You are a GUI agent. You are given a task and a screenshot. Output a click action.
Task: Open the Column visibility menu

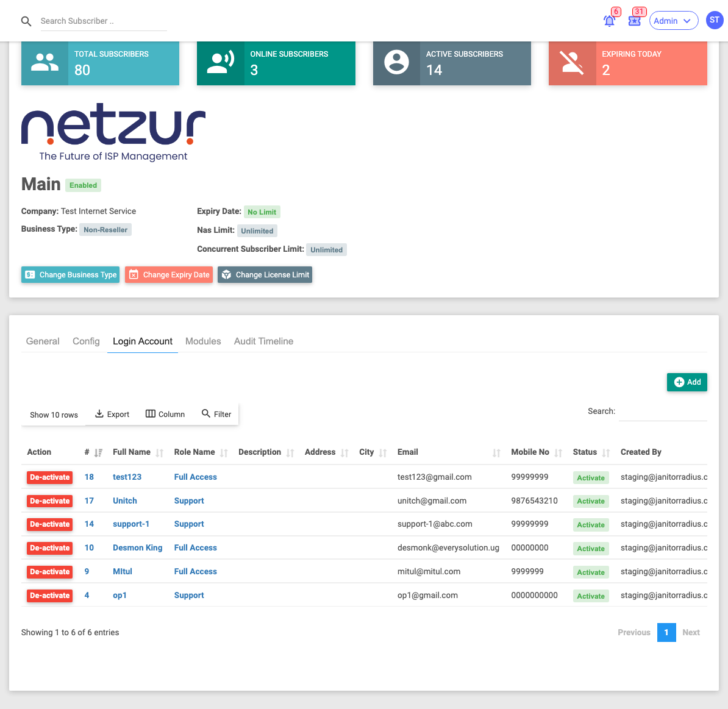pos(165,414)
